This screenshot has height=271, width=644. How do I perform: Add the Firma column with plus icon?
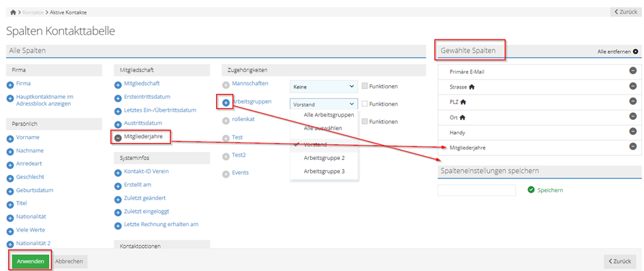coord(10,84)
